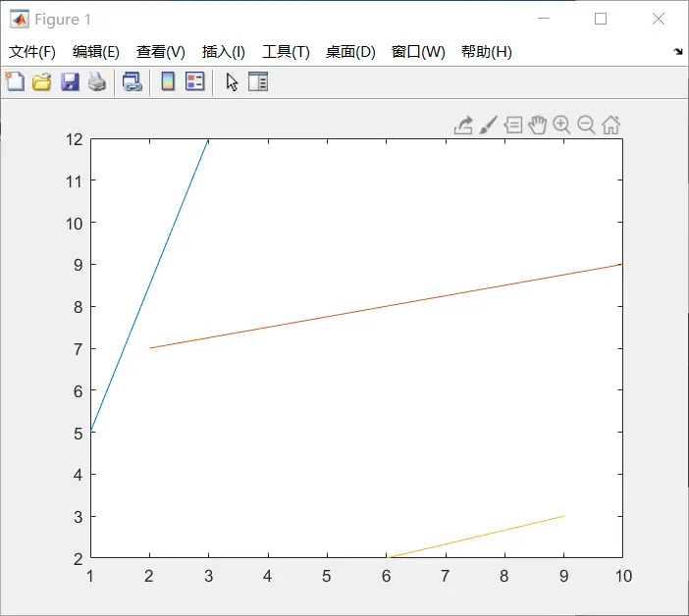The image size is (689, 616).
Task: Insert a legend using the toolbar icon
Action: coord(195,81)
